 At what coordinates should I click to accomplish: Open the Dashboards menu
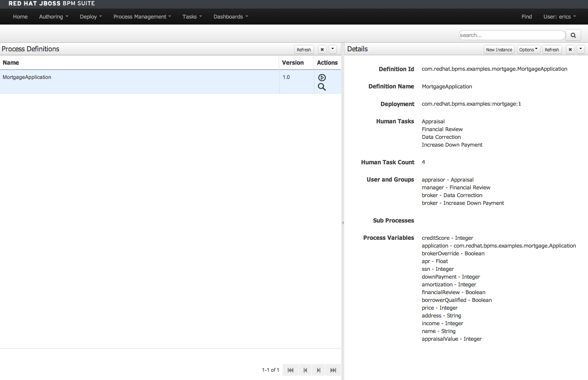(x=231, y=17)
